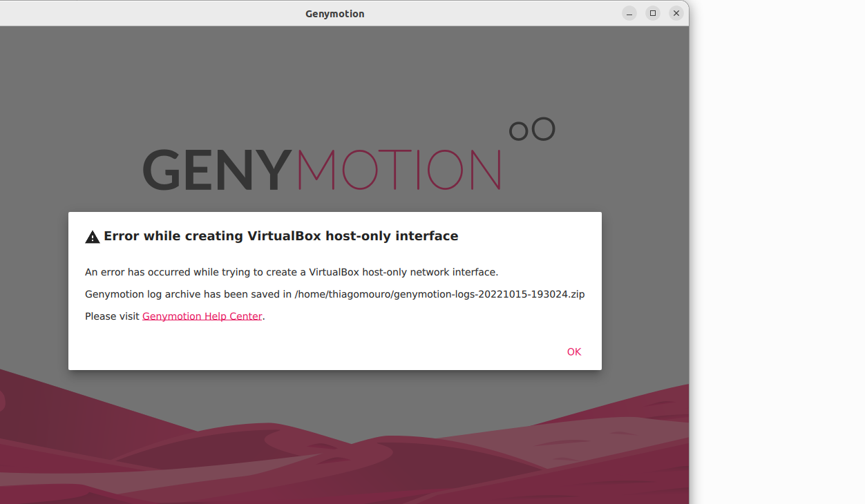The image size is (865, 504).
Task: Close the Genymotion window
Action: (x=676, y=13)
